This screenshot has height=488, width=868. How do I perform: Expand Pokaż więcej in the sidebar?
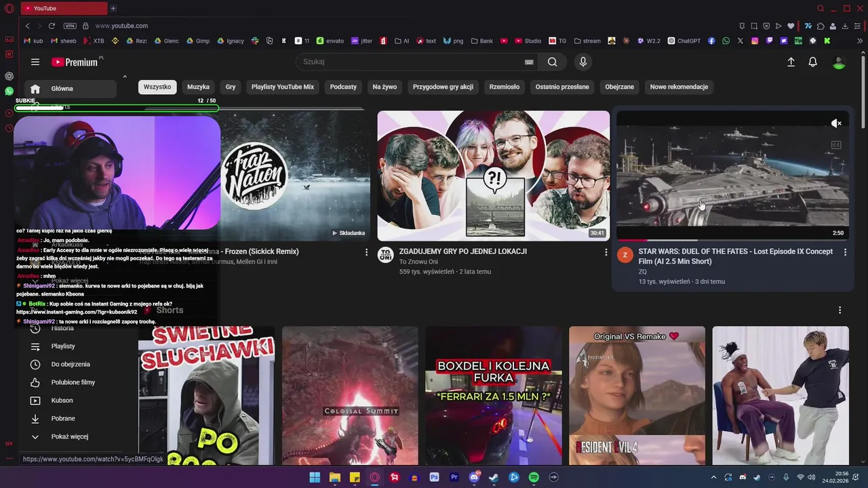(x=71, y=436)
